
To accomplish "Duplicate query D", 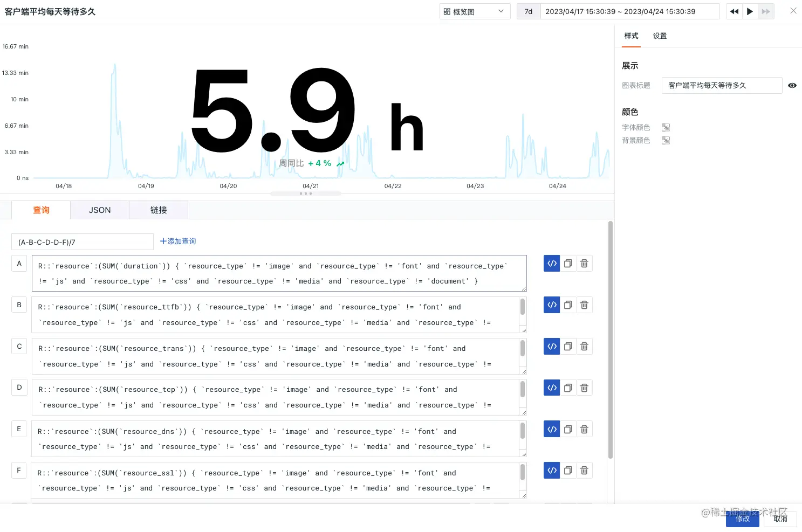I will tap(568, 388).
